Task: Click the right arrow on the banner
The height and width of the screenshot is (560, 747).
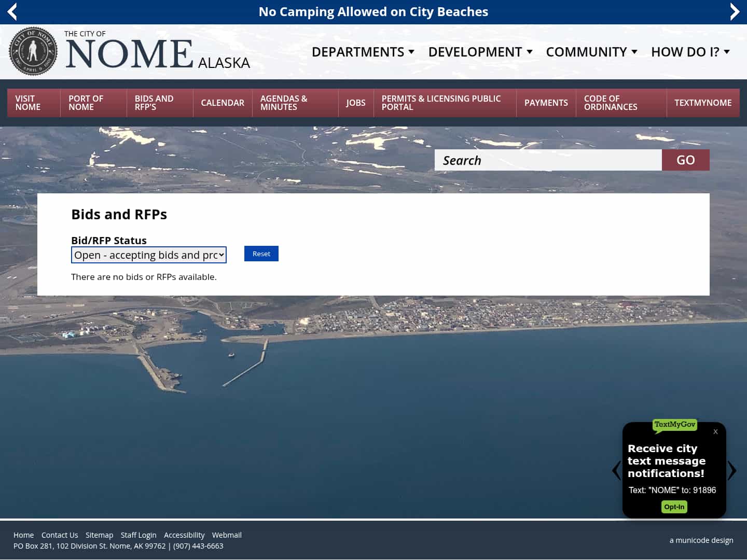Action: coord(735,11)
